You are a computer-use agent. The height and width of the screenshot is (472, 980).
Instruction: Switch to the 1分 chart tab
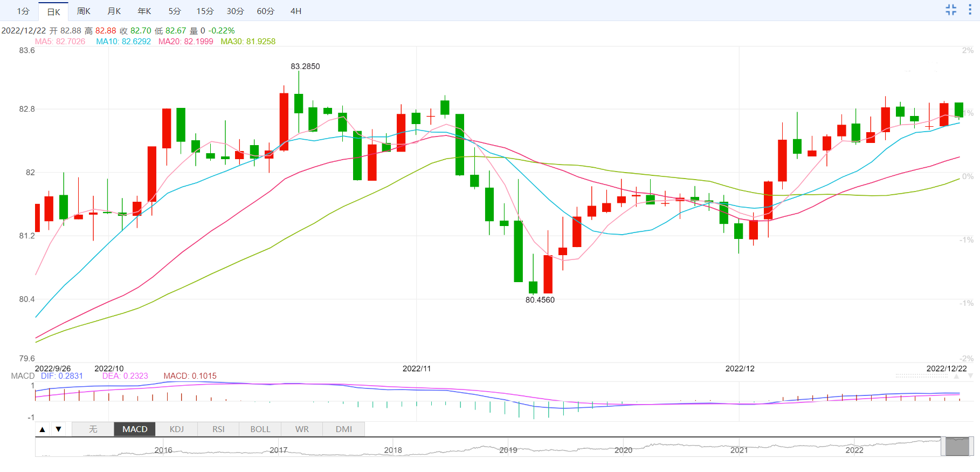[x=23, y=11]
